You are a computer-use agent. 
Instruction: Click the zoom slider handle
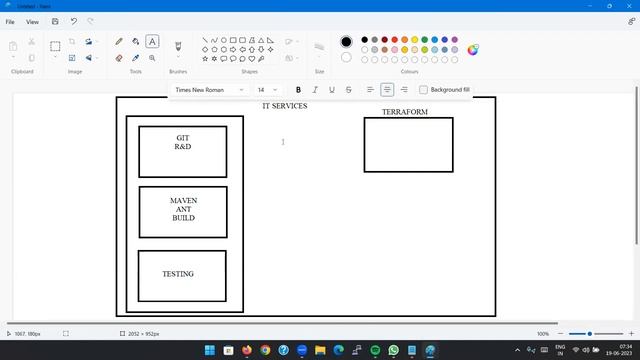(590, 333)
